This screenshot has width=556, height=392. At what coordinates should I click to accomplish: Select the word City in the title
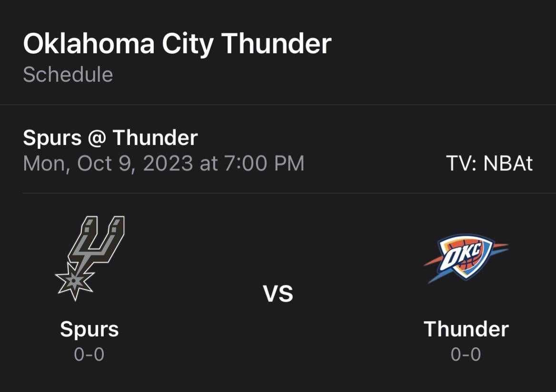click(188, 44)
